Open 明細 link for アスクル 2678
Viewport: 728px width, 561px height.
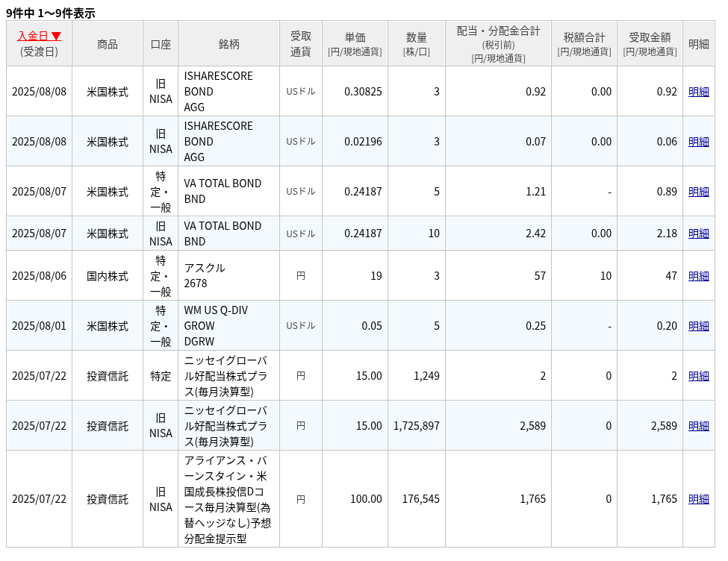click(698, 276)
